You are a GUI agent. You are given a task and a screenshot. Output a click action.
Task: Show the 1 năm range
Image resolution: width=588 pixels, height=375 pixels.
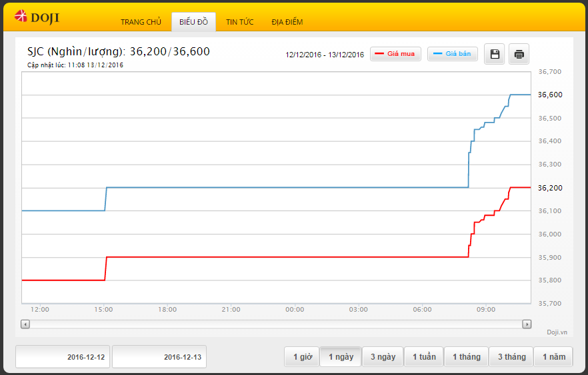[553, 356]
